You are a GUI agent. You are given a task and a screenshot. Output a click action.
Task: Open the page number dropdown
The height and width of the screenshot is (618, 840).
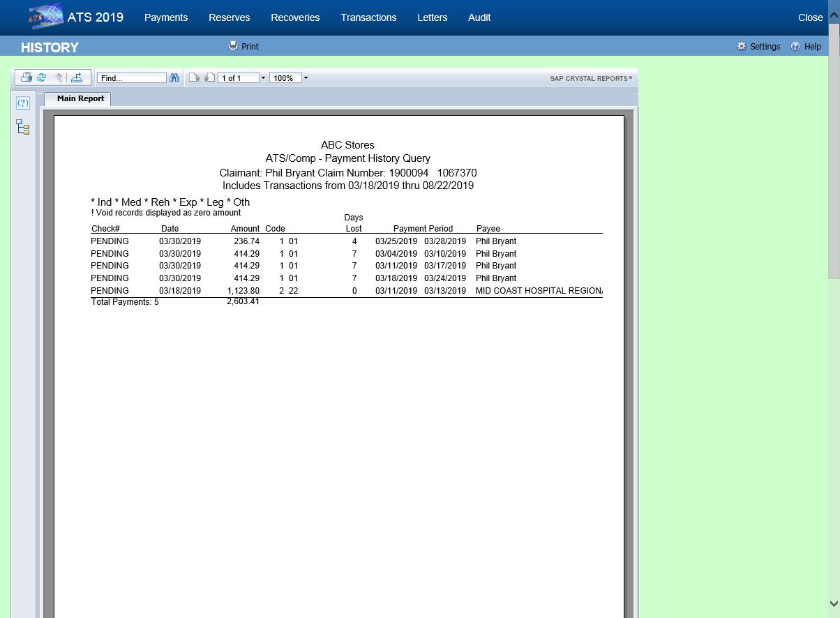[x=263, y=78]
